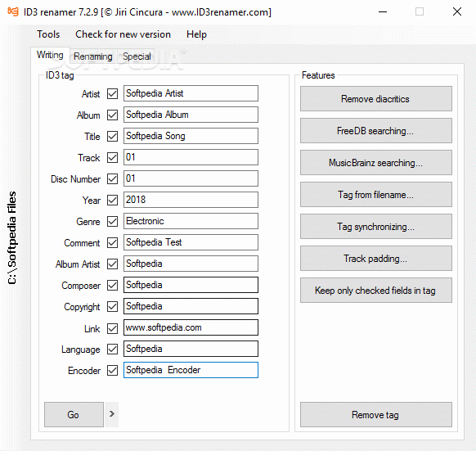
Task: Switch to the Special tab
Action: point(137,56)
